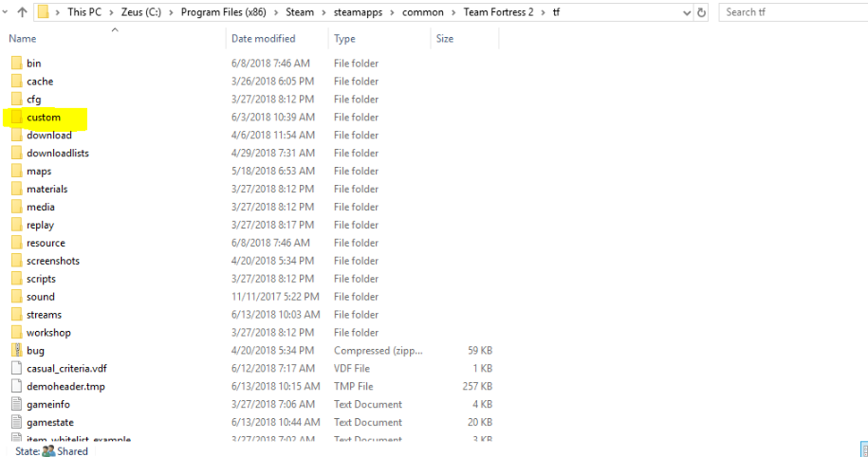Image resolution: width=868 pixels, height=457 pixels.
Task: Navigate to Zeus (C:) breadcrumb
Action: tap(141, 12)
